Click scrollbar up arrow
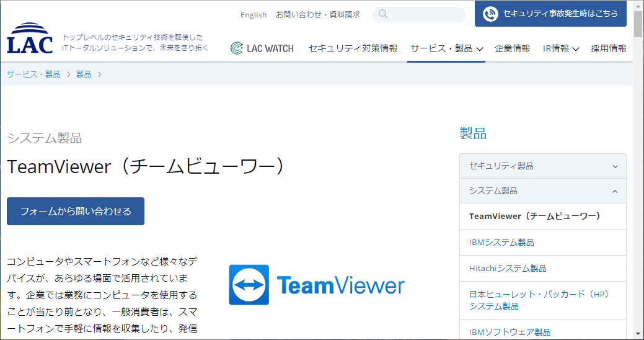 (x=638, y=5)
